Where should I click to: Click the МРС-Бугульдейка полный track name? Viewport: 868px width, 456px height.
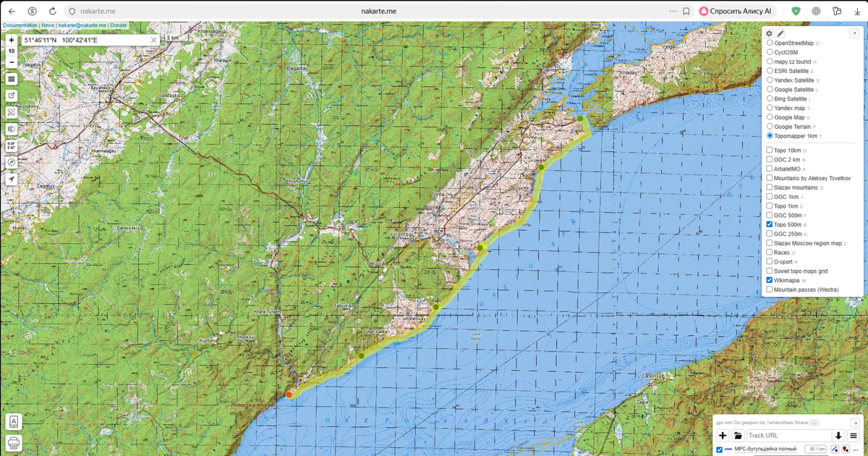click(x=767, y=449)
